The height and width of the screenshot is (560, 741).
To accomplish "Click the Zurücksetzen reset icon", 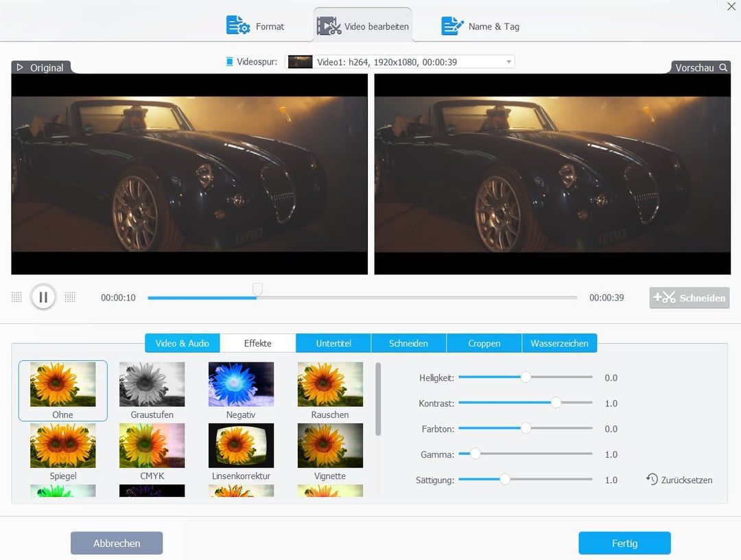I will click(x=652, y=479).
